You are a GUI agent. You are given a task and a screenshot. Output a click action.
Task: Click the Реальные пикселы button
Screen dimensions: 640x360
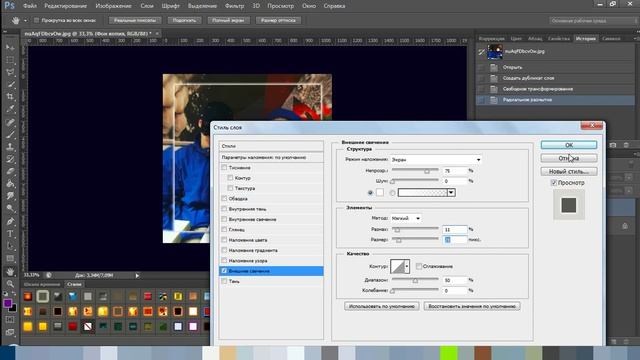point(135,20)
